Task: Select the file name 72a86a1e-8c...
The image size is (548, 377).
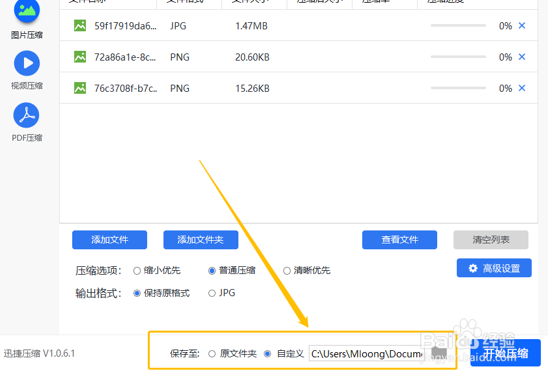Action: pos(125,57)
